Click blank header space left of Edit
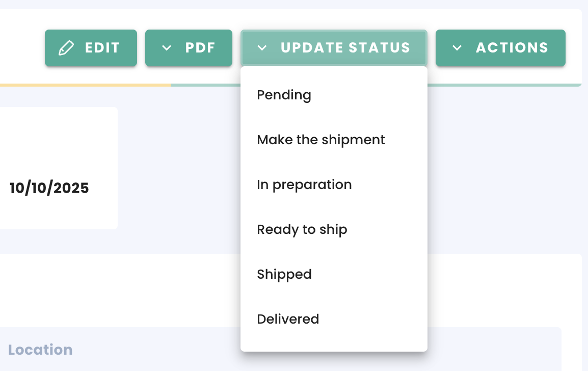This screenshot has height=371, width=588. tap(20, 46)
